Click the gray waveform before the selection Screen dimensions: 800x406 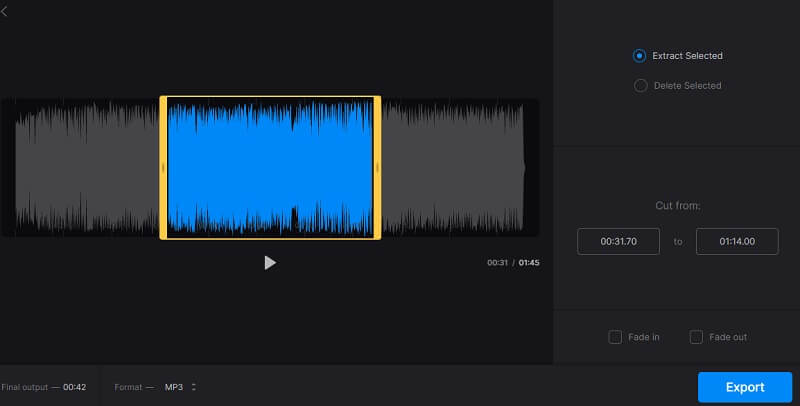coord(85,168)
